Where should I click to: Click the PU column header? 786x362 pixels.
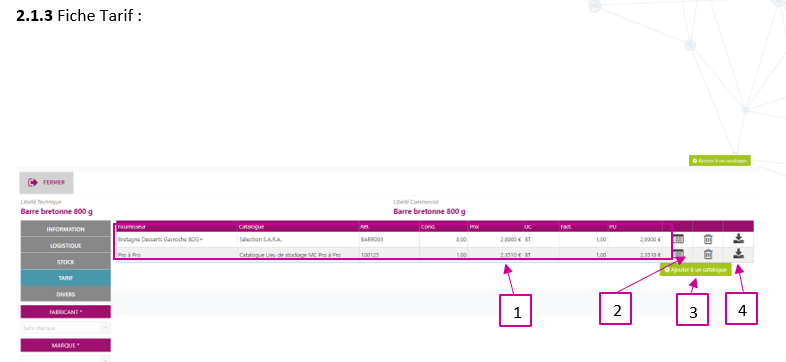[635, 227]
